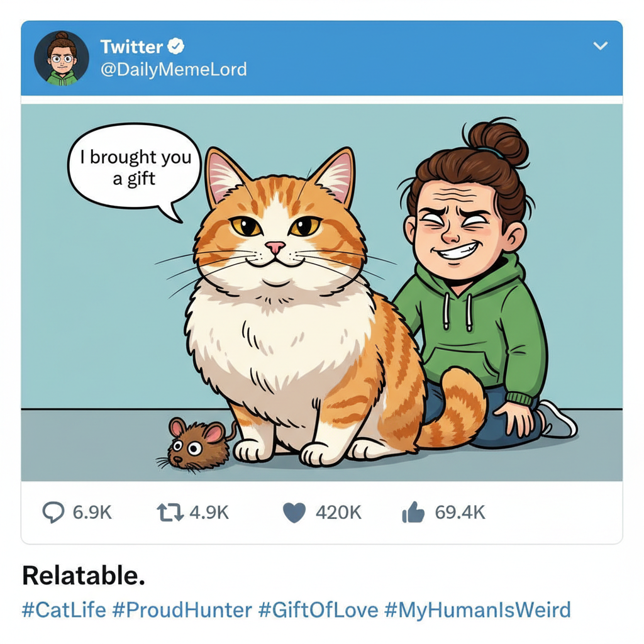
Task: Open the #MyHumanIsWeird hashtag
Action: click(x=477, y=609)
